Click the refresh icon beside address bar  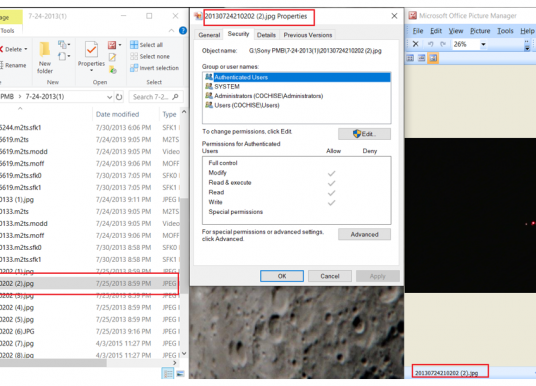click(x=119, y=97)
